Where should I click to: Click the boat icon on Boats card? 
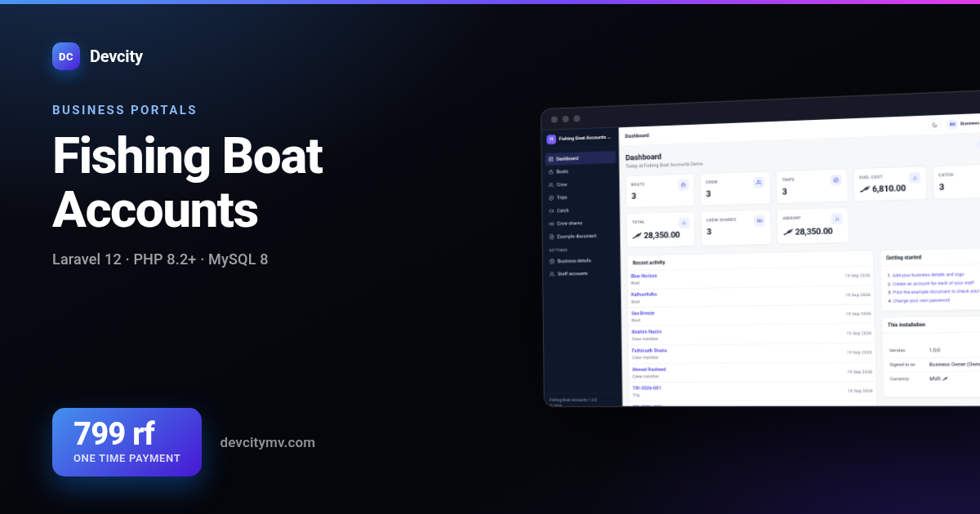684,184
